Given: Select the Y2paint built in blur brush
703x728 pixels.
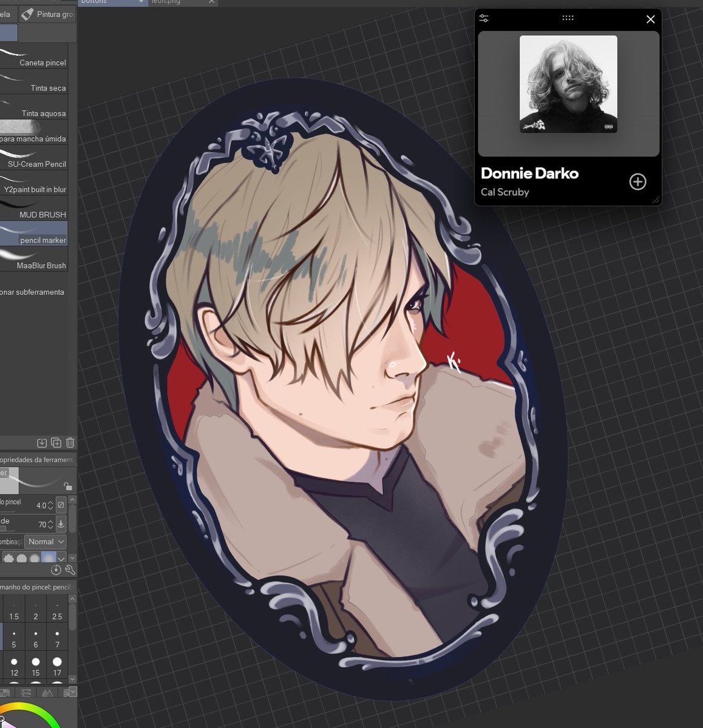Looking at the screenshot, I should click(x=33, y=184).
